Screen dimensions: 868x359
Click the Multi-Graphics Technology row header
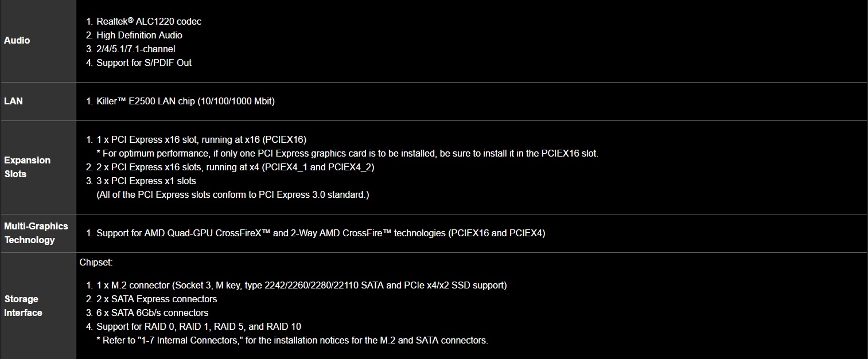coord(36,233)
